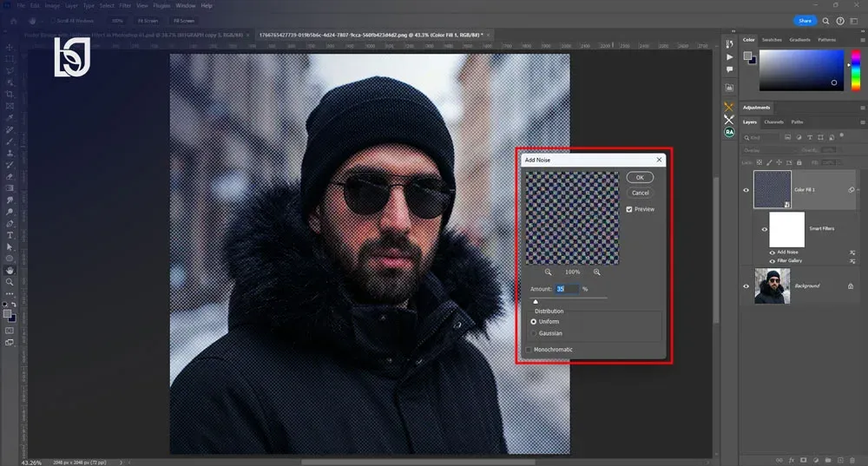
Task: Switch to the Swatches tab
Action: click(772, 40)
